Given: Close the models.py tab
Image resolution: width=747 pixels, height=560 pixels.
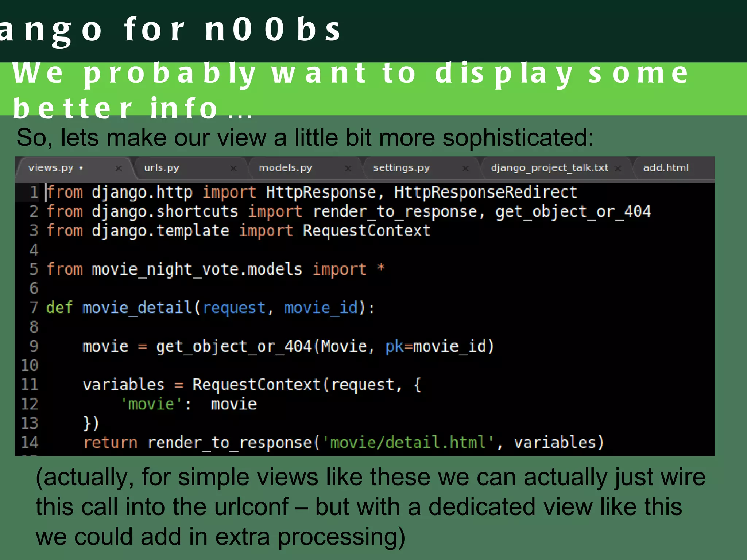Looking at the screenshot, I should point(348,168).
